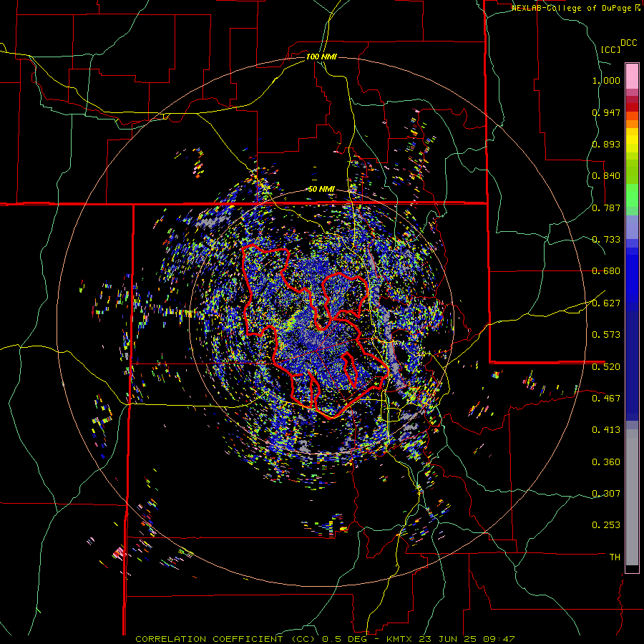This screenshot has width=644, height=644.
Task: Click the correlation coefficient caption at bottom
Action: (x=325, y=639)
